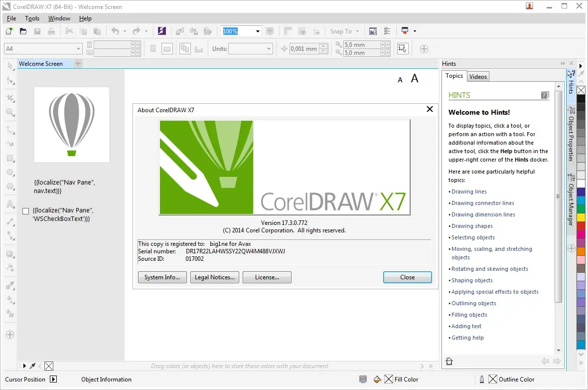Select the Rectangle tool in toolbox
Screen dimensions: 588x390
[x=10, y=159]
